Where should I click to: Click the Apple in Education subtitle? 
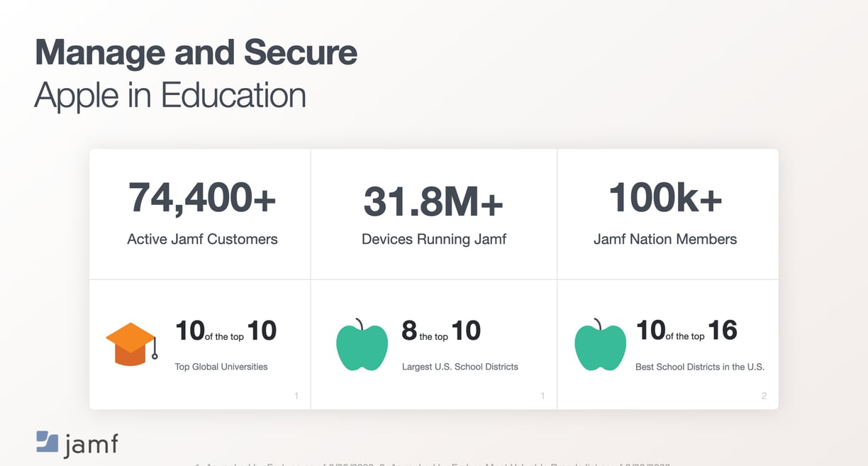(x=170, y=95)
